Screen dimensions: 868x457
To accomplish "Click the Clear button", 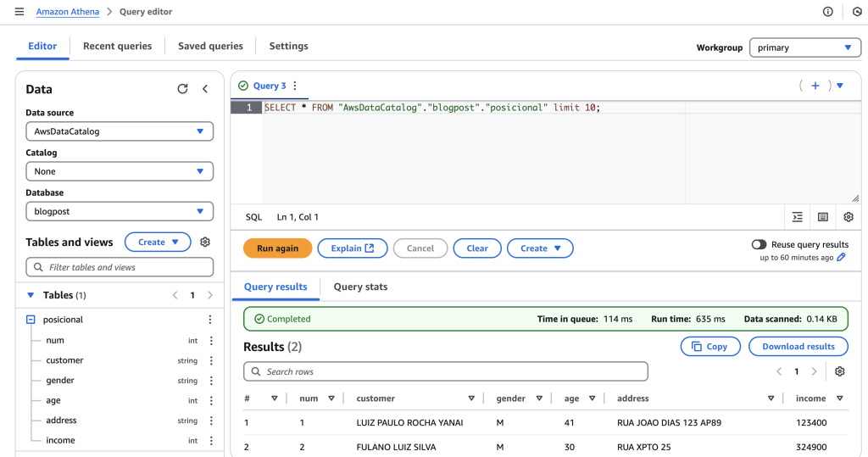I will (x=477, y=248).
